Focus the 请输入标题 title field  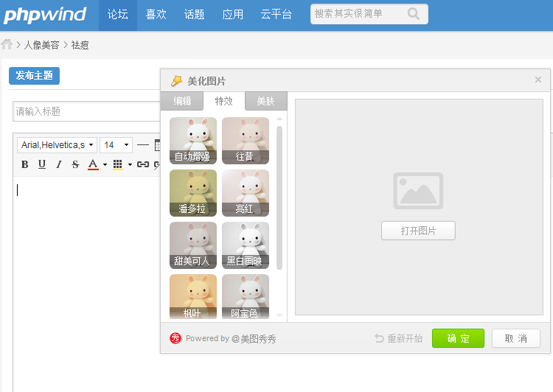coord(86,111)
